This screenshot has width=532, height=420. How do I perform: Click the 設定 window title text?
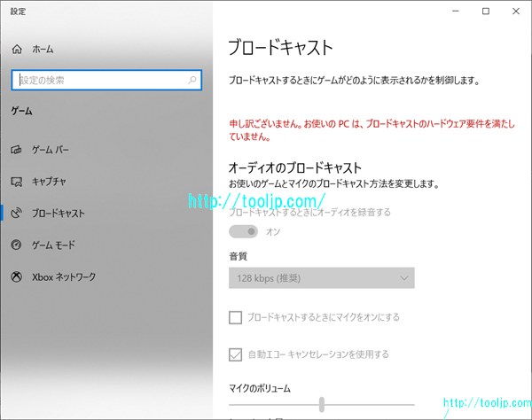18,12
